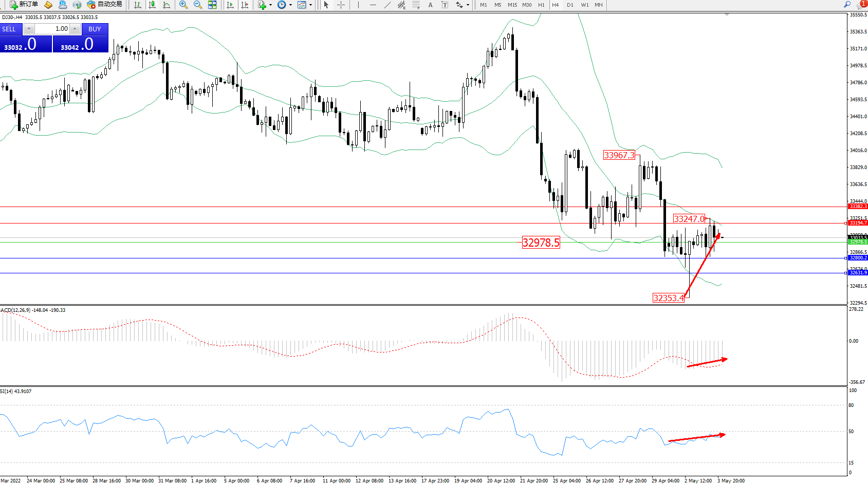This screenshot has height=484, width=868.
Task: Open the chart templates dropdown
Action: [x=310, y=5]
